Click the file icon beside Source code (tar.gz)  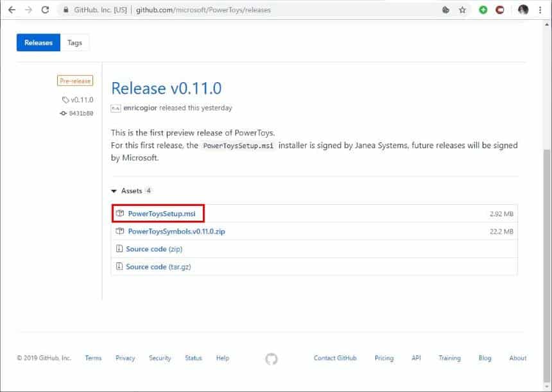pyautogui.click(x=119, y=266)
